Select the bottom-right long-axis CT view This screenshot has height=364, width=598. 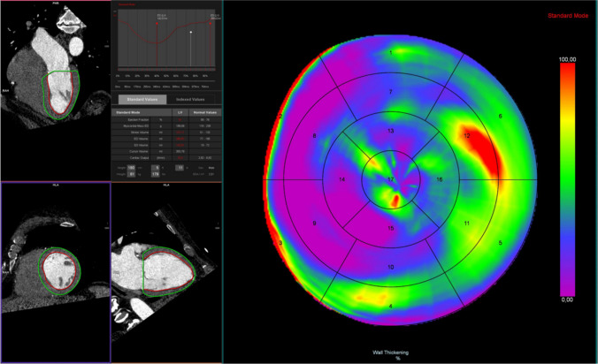[x=165, y=272]
